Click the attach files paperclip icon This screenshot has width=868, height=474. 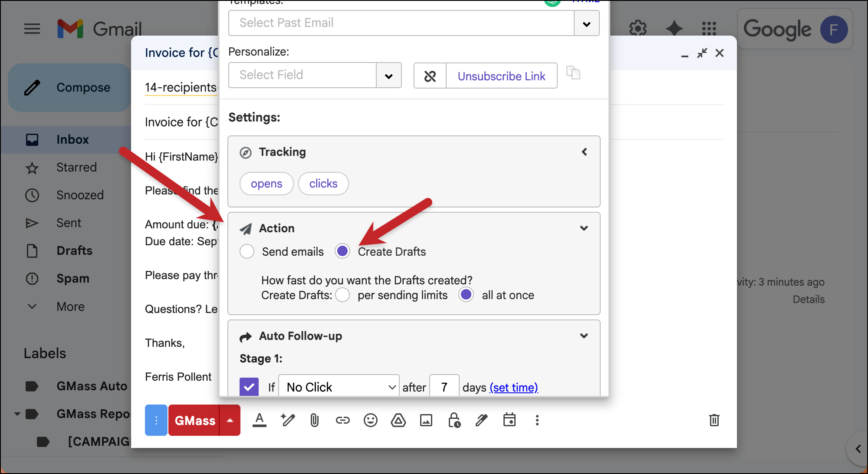click(315, 420)
